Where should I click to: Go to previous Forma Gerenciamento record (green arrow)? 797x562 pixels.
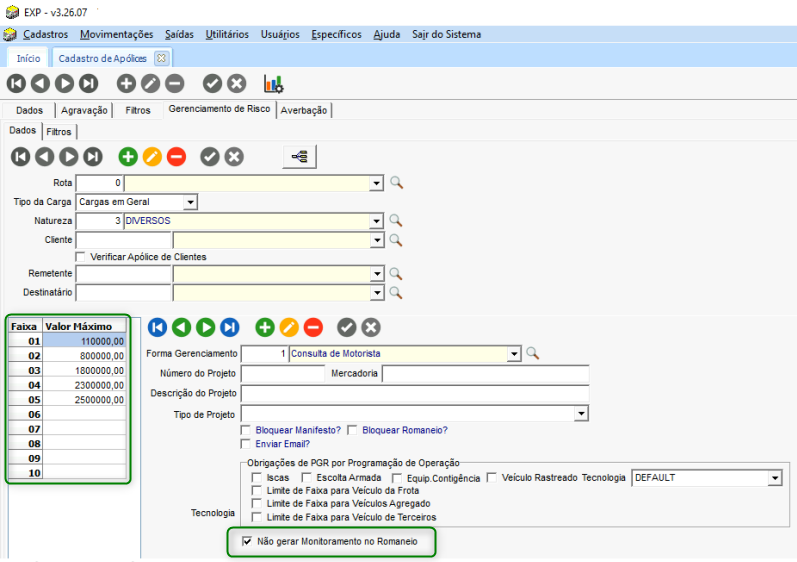(181, 327)
